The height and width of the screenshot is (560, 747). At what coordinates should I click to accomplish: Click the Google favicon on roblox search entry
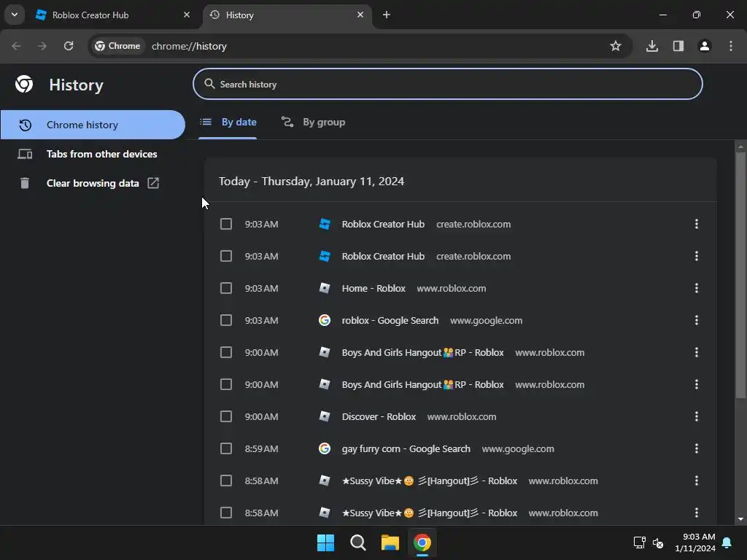tap(325, 321)
